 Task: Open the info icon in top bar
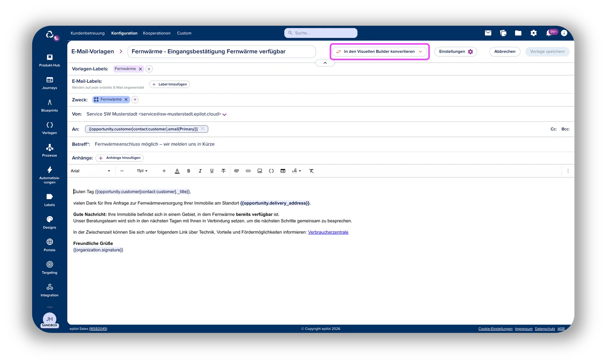click(x=564, y=33)
